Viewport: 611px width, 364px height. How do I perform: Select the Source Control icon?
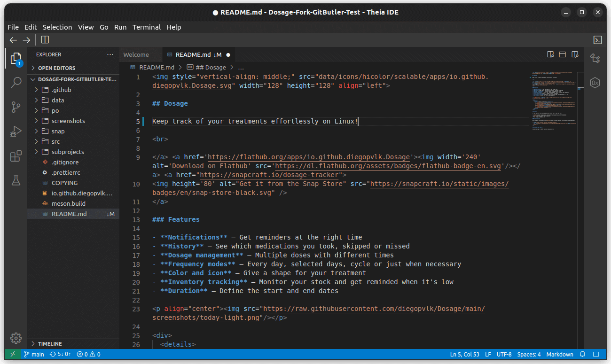(x=16, y=107)
